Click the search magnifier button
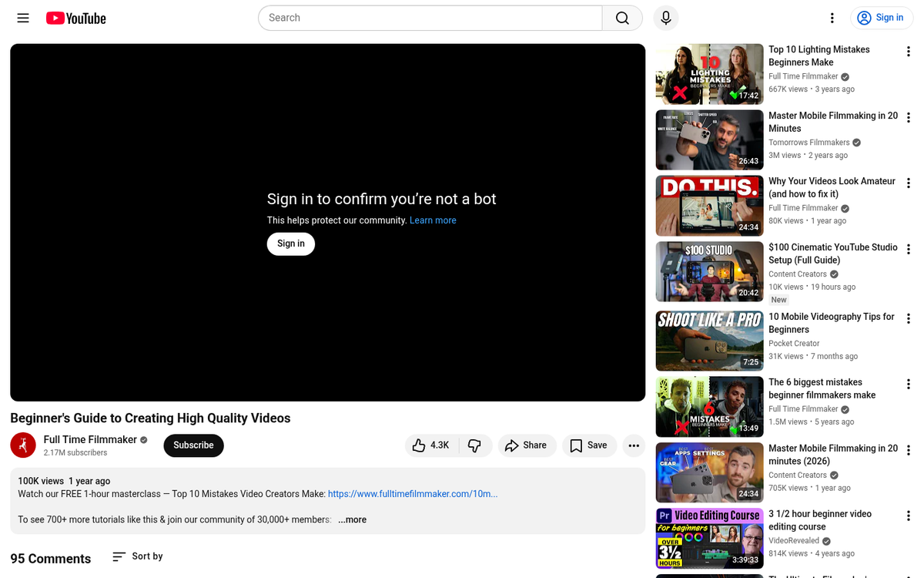Image resolution: width=924 pixels, height=578 pixels. (622, 18)
